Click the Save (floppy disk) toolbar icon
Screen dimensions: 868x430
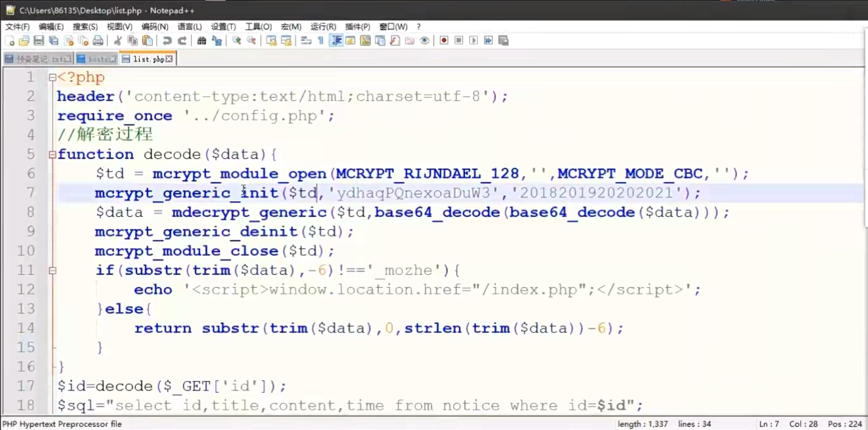pyautogui.click(x=39, y=41)
